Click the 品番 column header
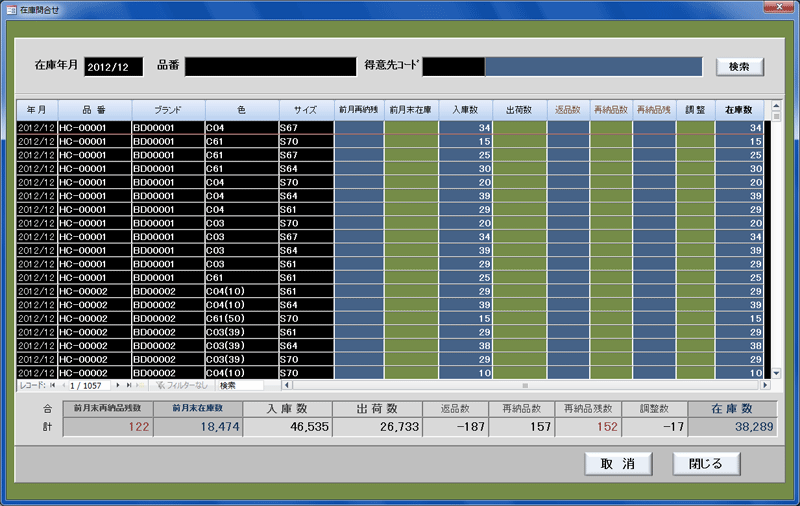 coord(94,110)
